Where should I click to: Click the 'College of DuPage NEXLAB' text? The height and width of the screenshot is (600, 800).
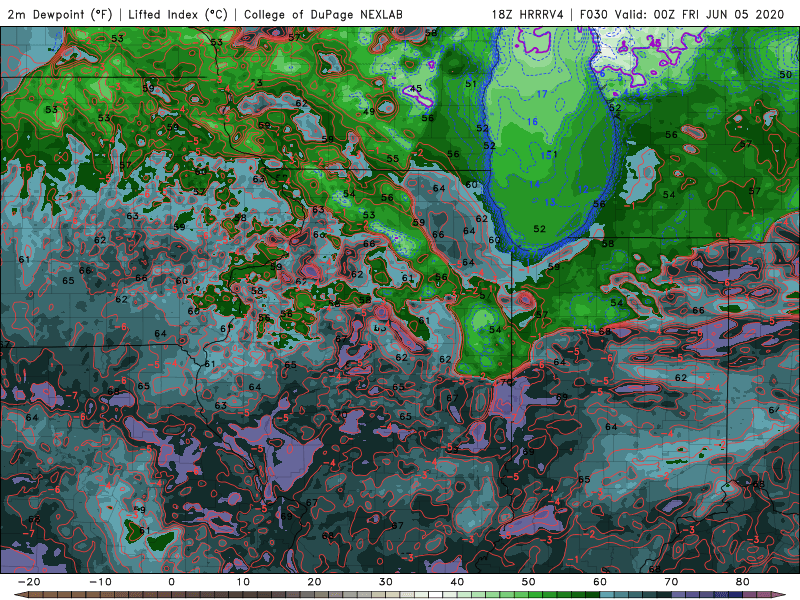pos(323,14)
